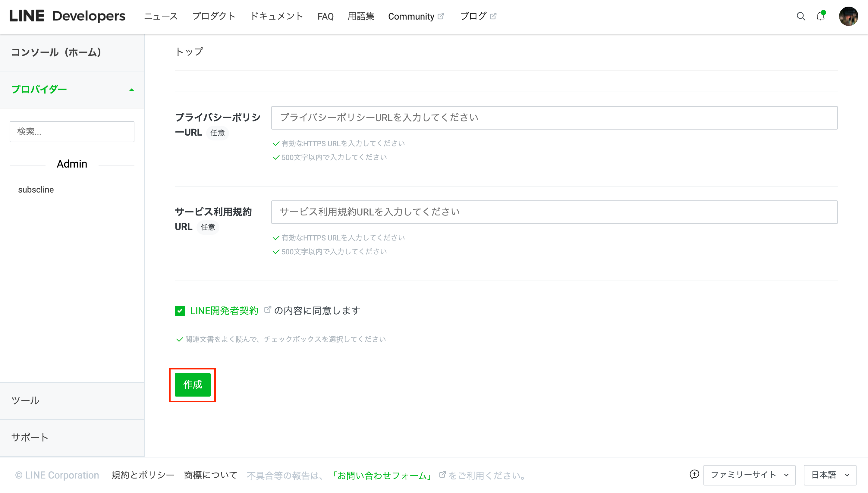Focus the プライバシーポリシーURL input field
The width and height of the screenshot is (868, 493).
pyautogui.click(x=554, y=118)
